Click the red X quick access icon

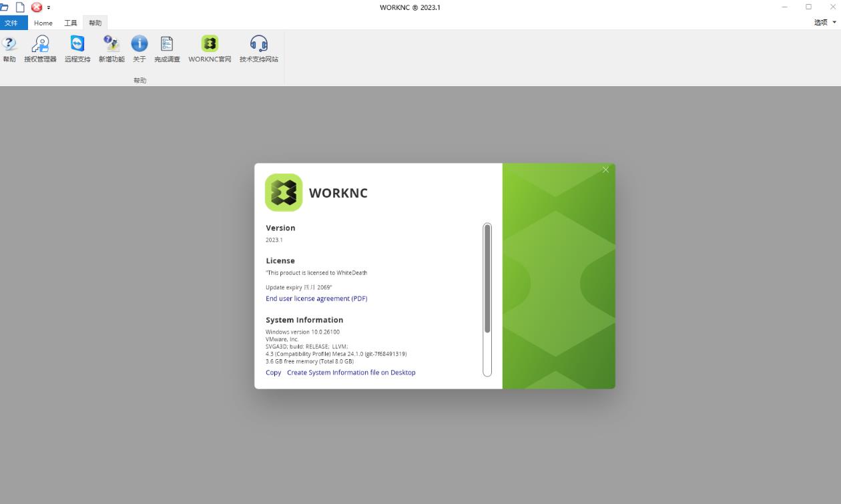pyautogui.click(x=36, y=7)
